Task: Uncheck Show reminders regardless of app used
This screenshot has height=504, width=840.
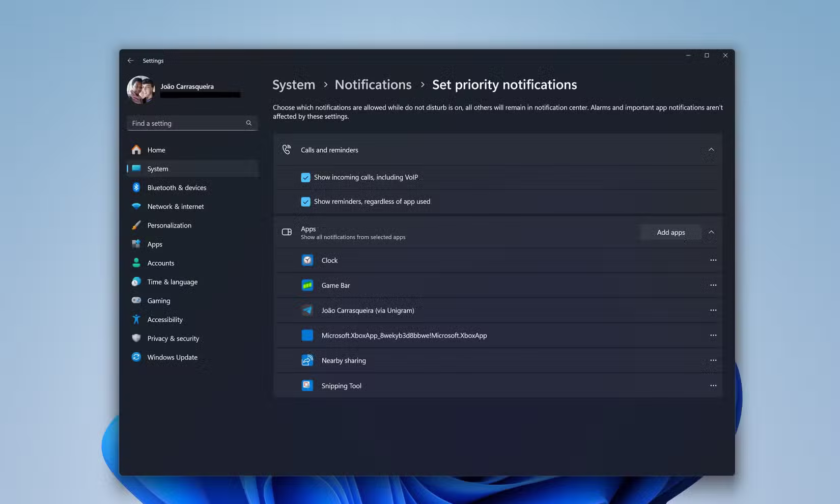Action: point(305,202)
